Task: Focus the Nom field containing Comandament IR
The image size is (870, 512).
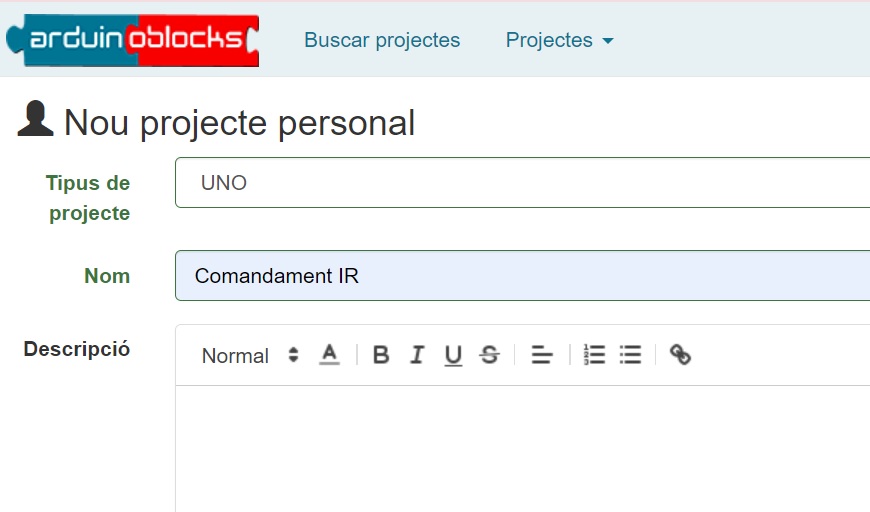Action: [522, 276]
